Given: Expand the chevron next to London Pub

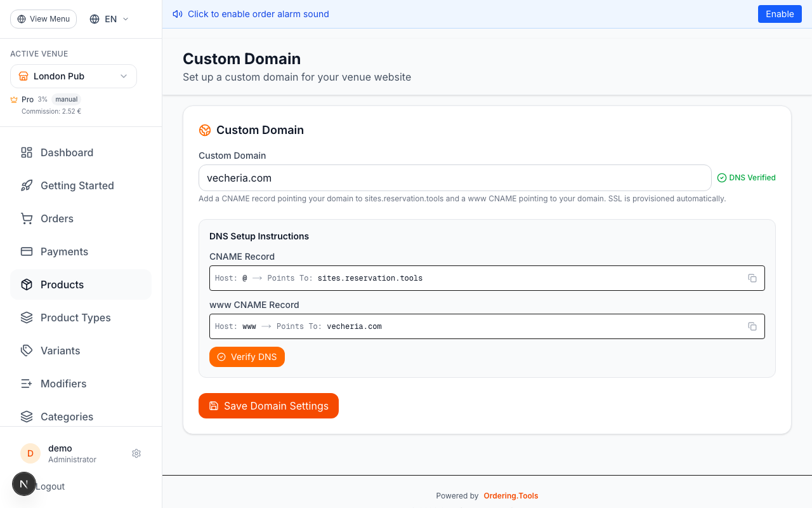Looking at the screenshot, I should (x=124, y=76).
